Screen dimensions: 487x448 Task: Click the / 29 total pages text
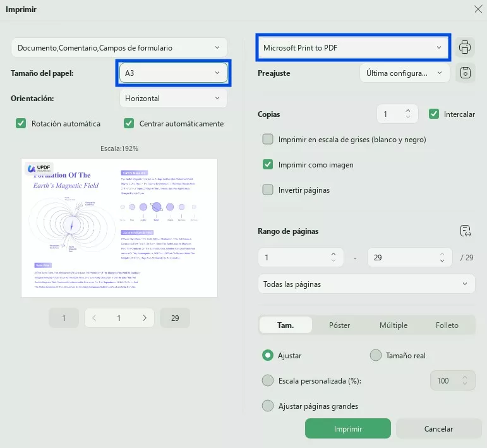(467, 257)
